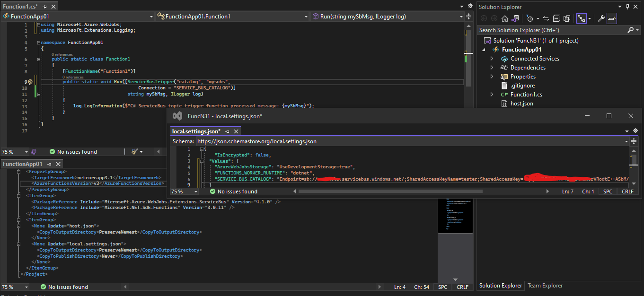Open Pending Changes Filter dropdown arrow

tap(537, 19)
